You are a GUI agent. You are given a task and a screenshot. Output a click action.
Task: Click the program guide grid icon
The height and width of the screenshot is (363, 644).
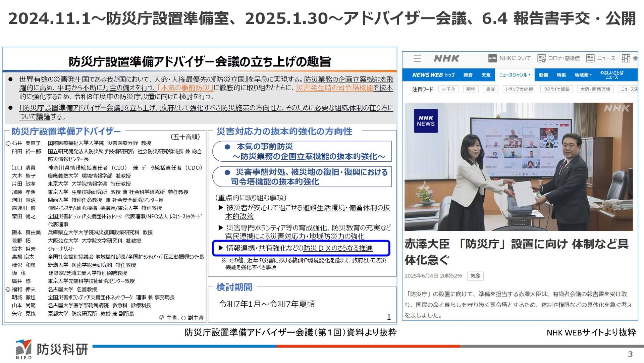coord(626,58)
